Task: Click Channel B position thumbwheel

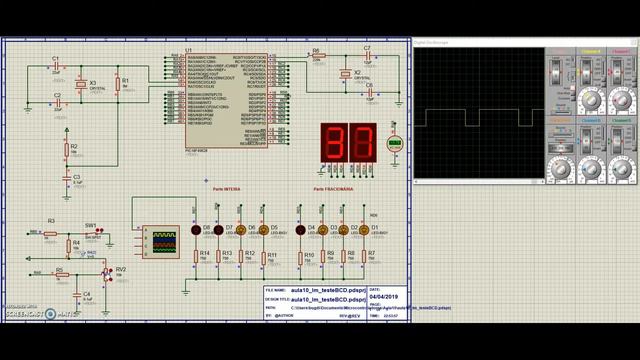Action: (x=587, y=141)
